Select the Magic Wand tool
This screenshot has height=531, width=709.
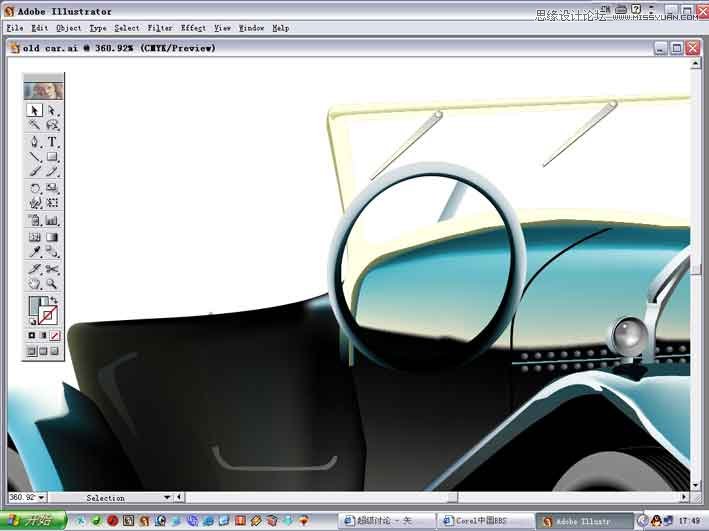click(34, 125)
